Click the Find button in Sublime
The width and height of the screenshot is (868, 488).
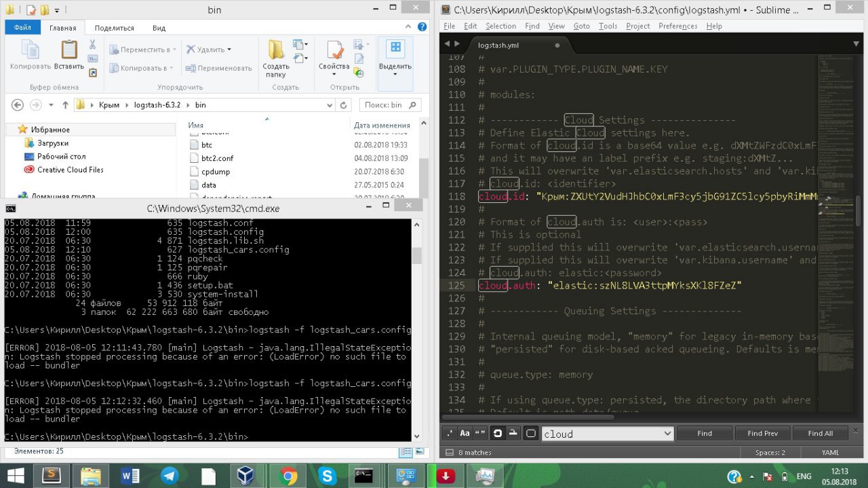(705, 433)
